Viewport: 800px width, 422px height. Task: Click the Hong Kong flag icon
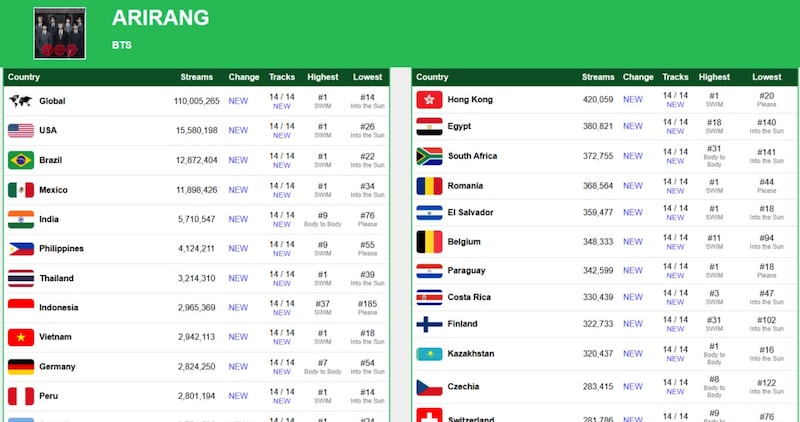tap(429, 100)
